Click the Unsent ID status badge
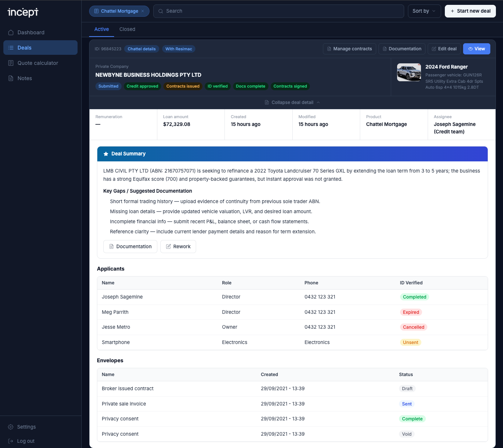Viewport: 503px width, 448px height. pos(411,343)
